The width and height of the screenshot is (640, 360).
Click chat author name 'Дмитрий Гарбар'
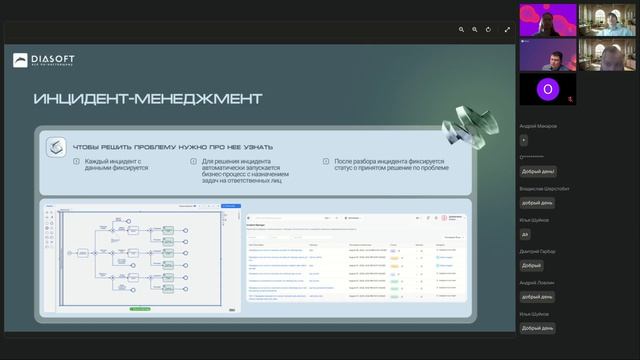[537, 251]
